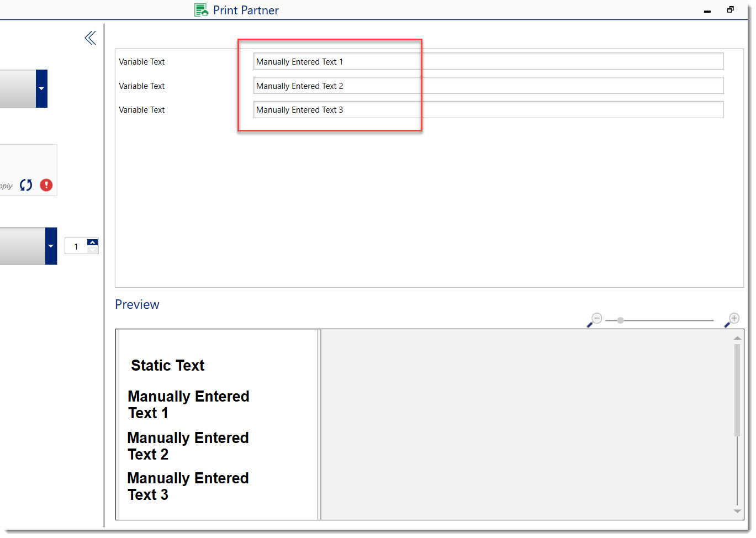Viewport: 756px width, 538px height.
Task: Zoom in the preview with magnifier plus
Action: tap(732, 320)
